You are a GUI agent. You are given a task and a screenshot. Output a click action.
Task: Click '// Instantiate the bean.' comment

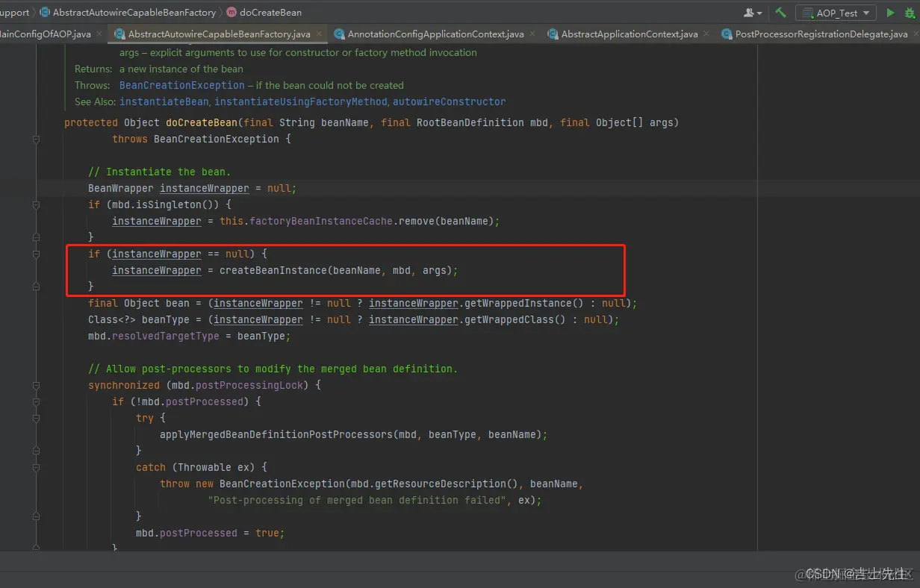pos(160,172)
